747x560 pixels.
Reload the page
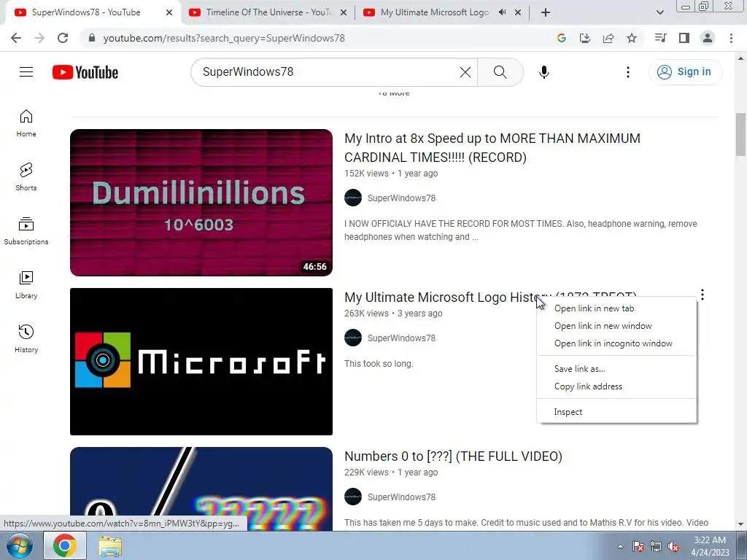point(63,38)
